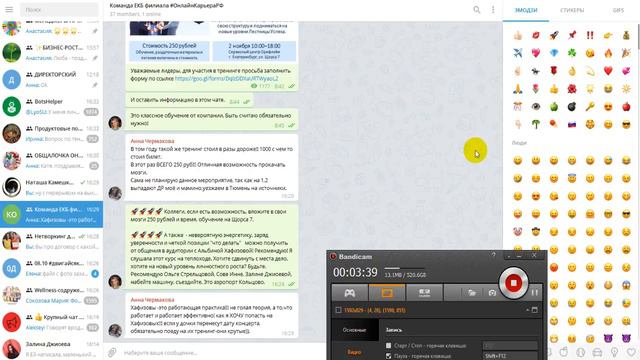Viewport: 640px width, 360px height.
Task: Open the БИЗНЕС РОСТ group chat
Action: pyautogui.click(x=51, y=53)
